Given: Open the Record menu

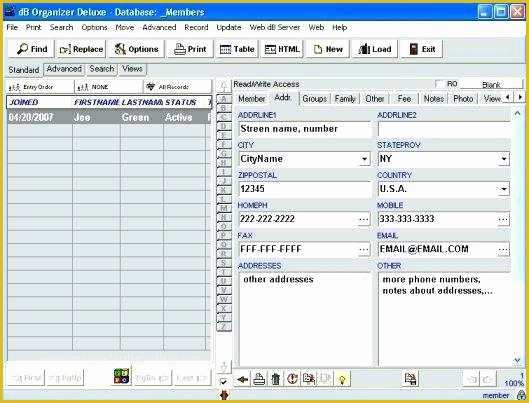Looking at the screenshot, I should 196,27.
